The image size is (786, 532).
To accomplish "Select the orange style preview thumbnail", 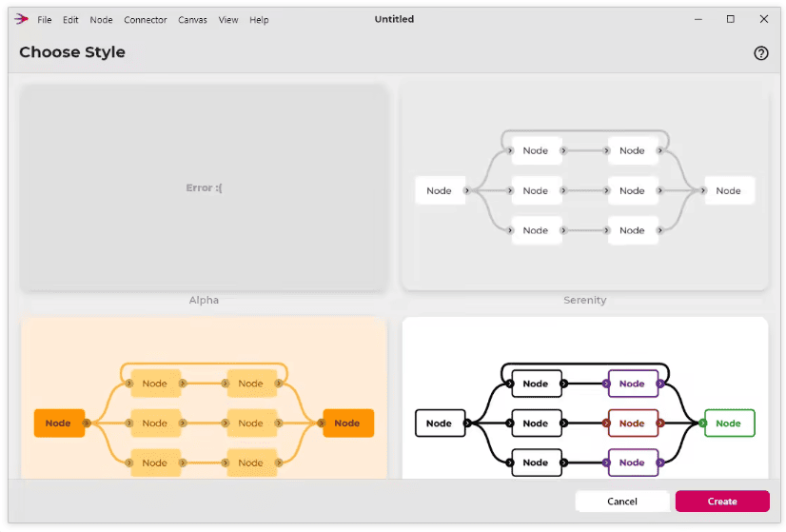I will point(204,397).
